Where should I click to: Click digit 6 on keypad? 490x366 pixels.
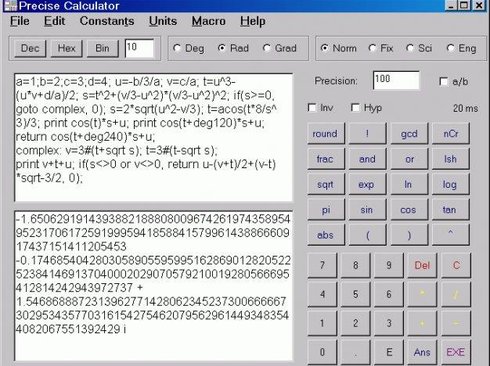(x=389, y=294)
